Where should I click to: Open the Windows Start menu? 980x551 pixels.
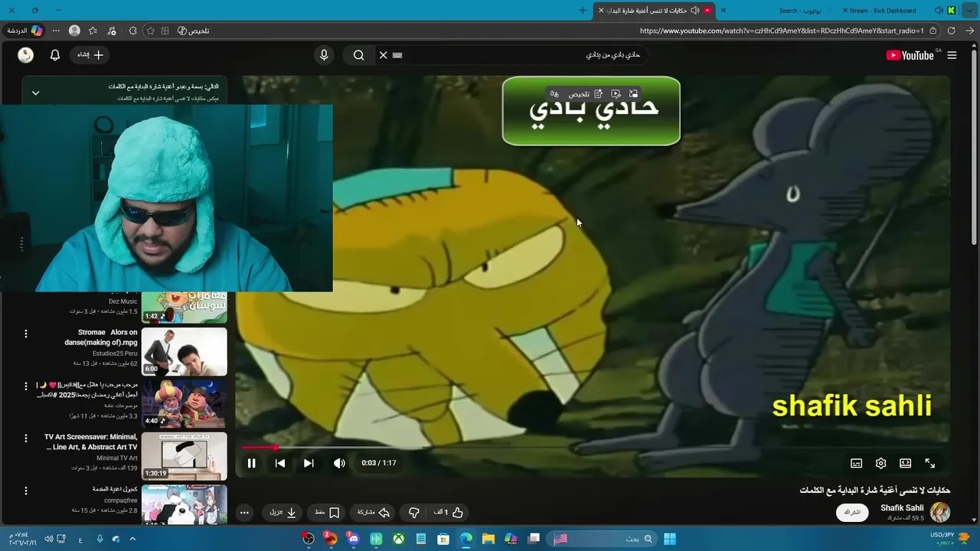pos(670,539)
